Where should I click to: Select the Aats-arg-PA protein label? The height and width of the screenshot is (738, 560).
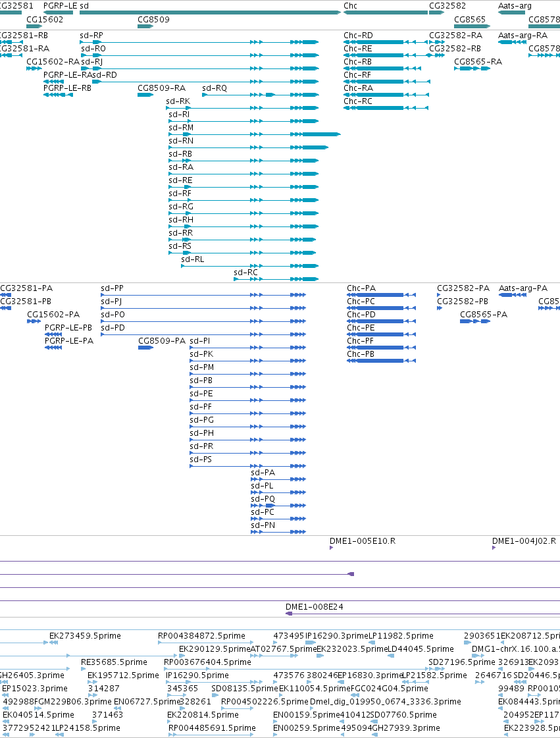pos(523,288)
